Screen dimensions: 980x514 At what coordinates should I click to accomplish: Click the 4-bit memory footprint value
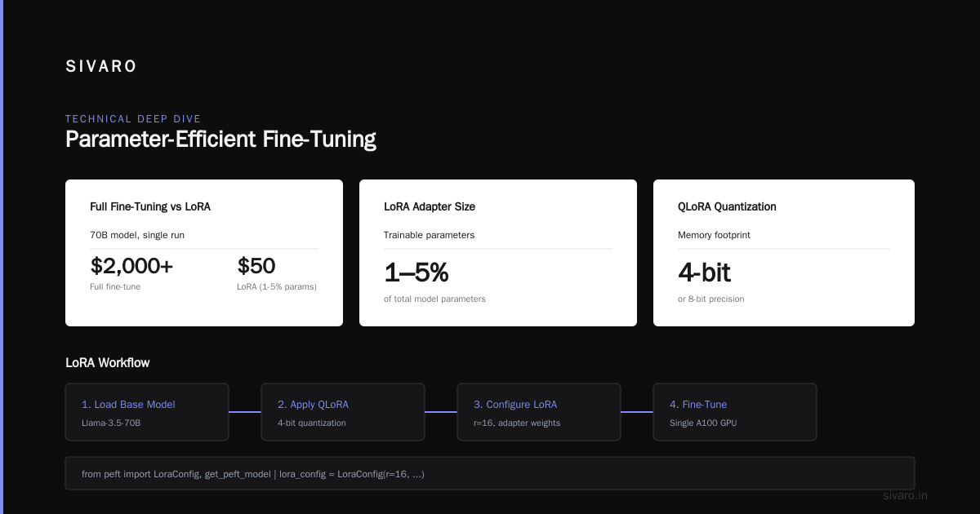[x=704, y=273]
